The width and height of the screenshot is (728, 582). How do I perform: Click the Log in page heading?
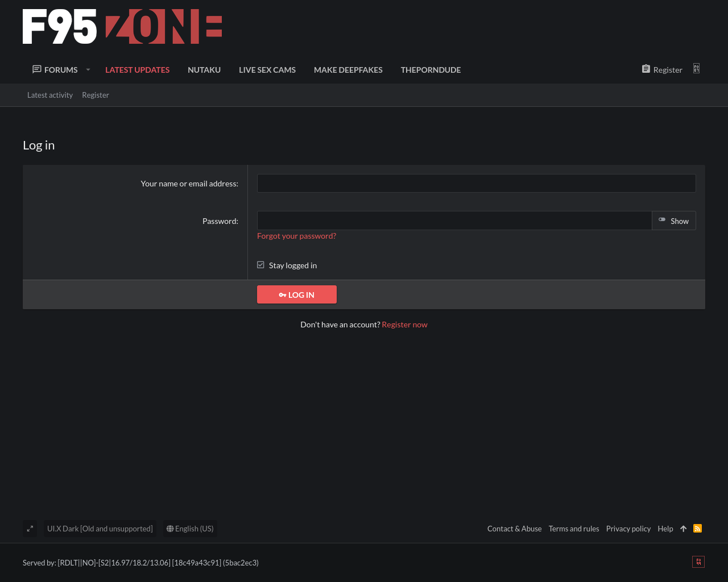[39, 145]
